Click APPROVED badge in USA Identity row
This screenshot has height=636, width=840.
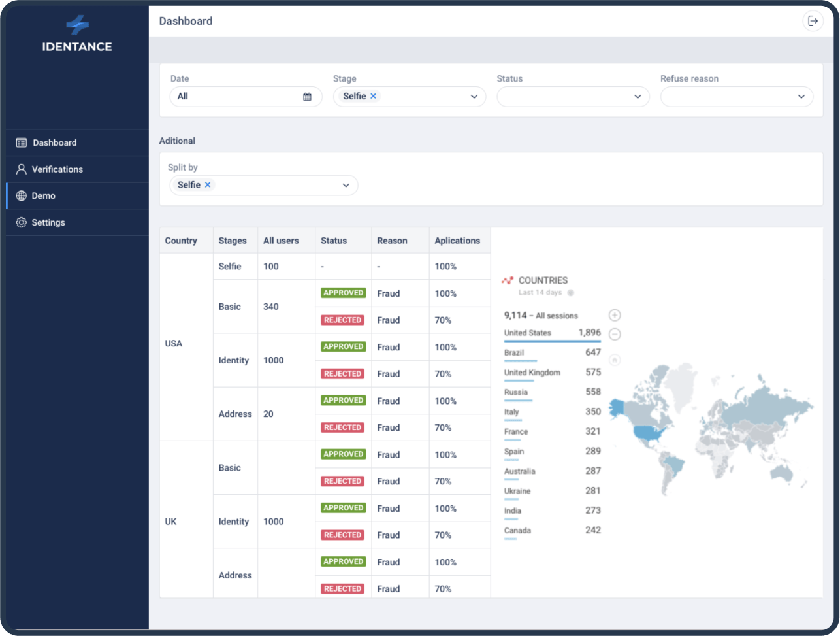344,347
